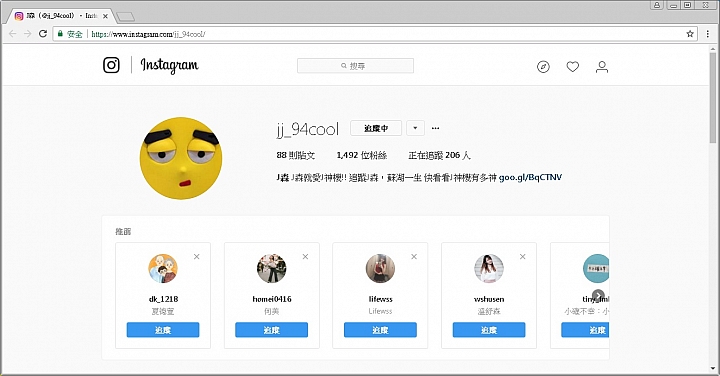Image resolution: width=720 pixels, height=376 pixels.
Task: Close the Instagram browser tab
Action: point(105,16)
